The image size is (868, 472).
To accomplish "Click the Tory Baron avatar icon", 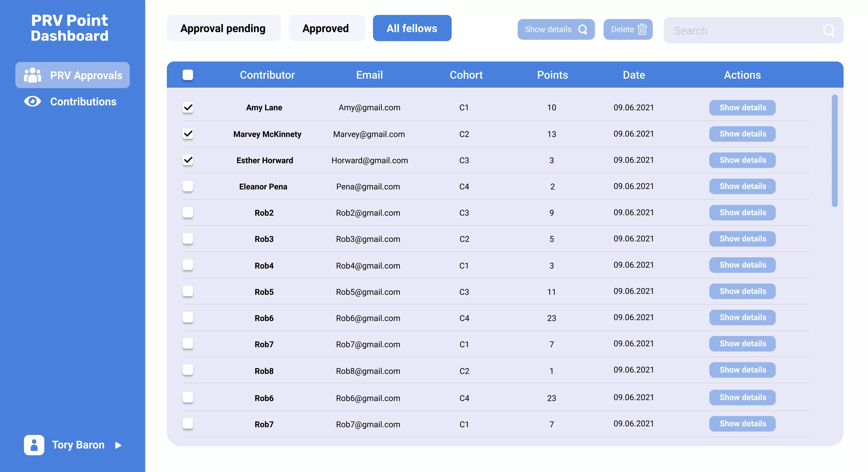I will pyautogui.click(x=34, y=445).
